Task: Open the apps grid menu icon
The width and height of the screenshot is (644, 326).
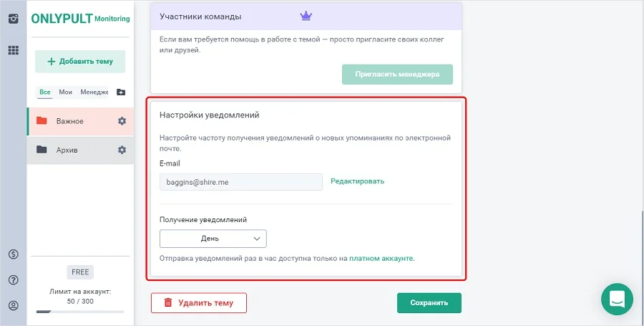Action: [x=13, y=51]
